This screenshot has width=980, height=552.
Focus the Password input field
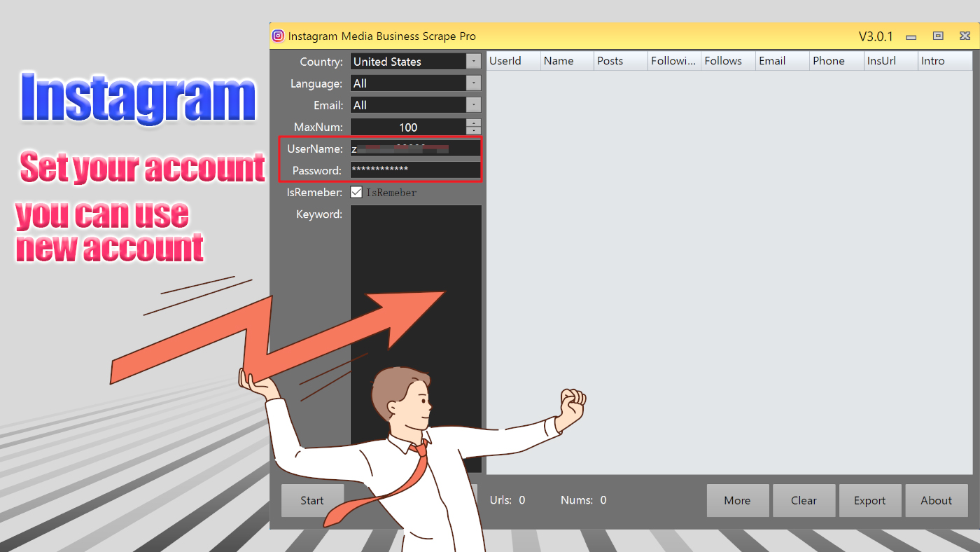(x=416, y=170)
